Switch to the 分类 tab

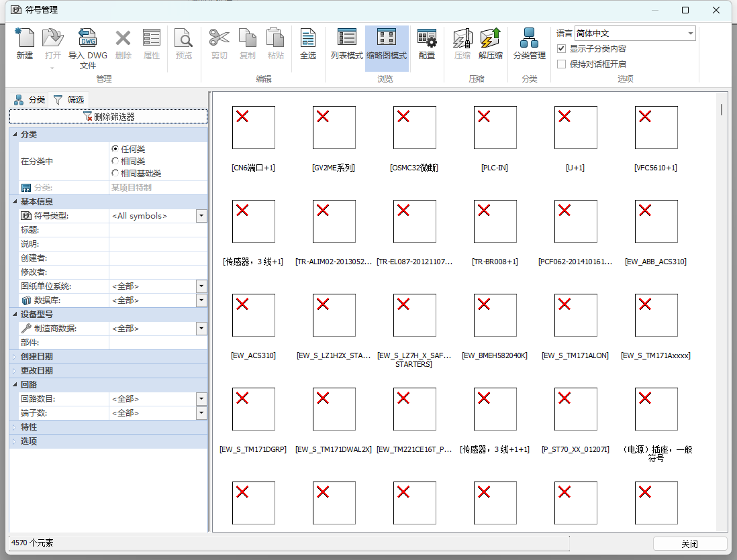[x=30, y=100]
